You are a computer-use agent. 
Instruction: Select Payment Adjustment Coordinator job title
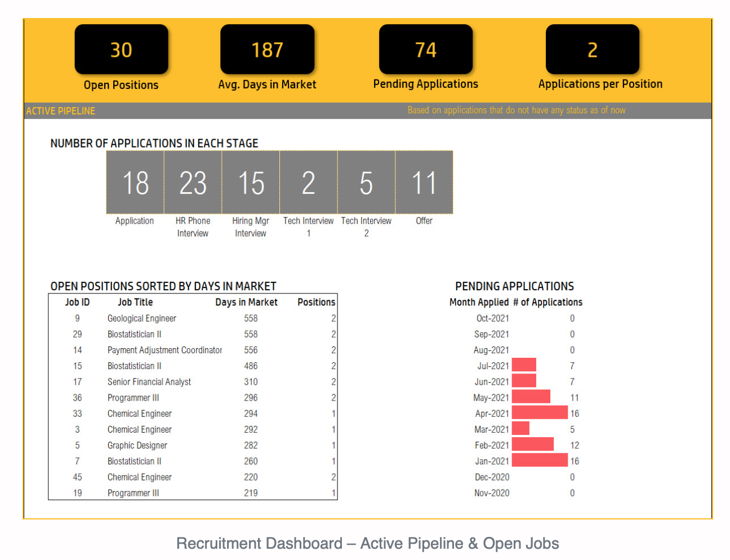tap(164, 350)
